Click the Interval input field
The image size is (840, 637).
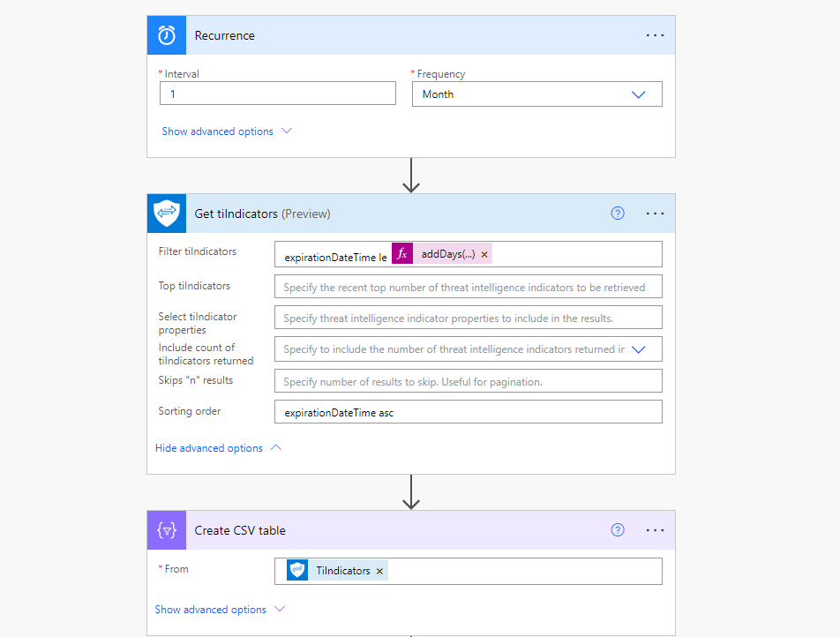click(x=277, y=94)
